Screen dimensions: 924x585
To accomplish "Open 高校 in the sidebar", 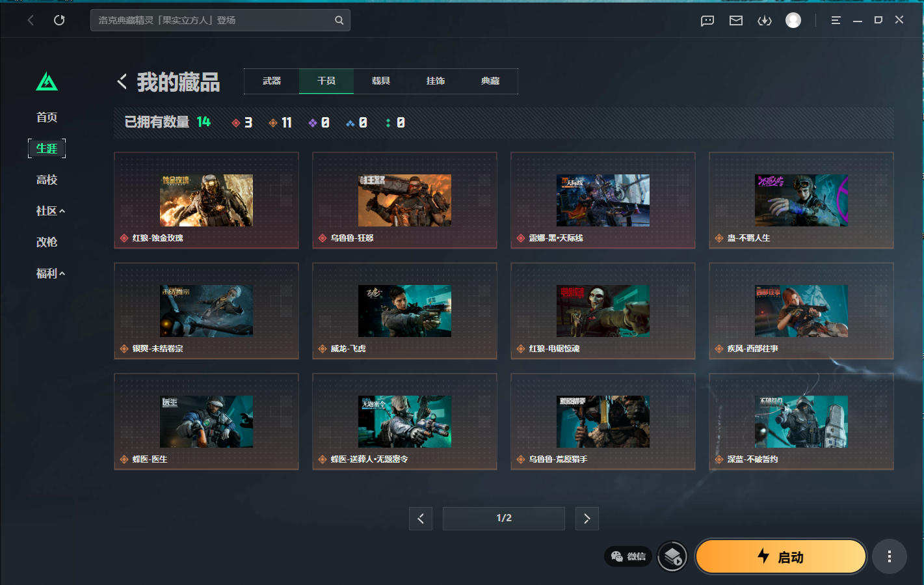I will (x=47, y=180).
